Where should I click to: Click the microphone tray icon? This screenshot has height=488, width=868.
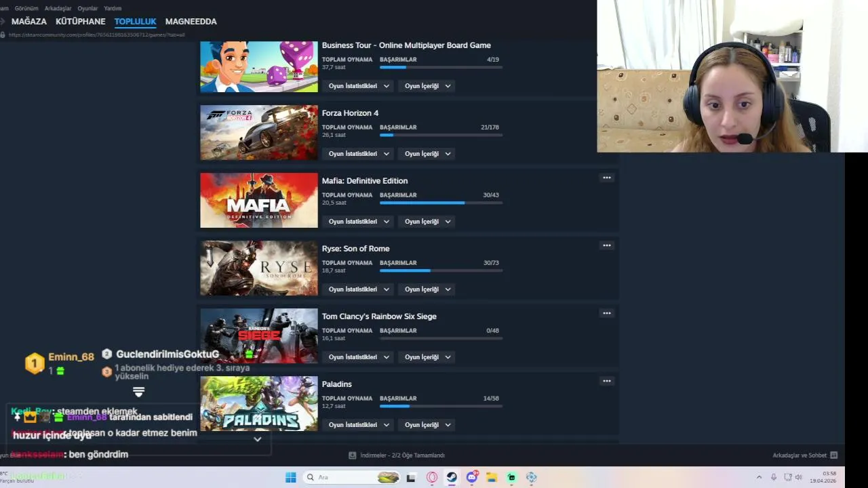click(x=774, y=477)
